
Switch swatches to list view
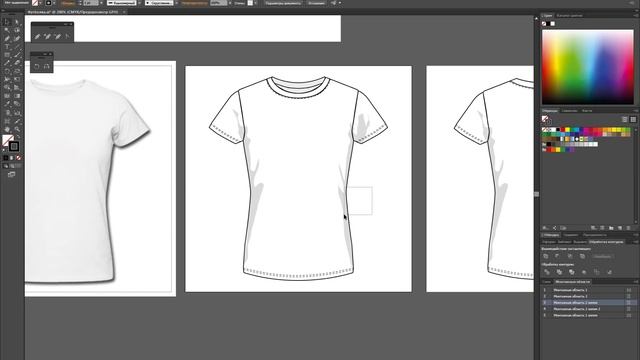coord(625,119)
